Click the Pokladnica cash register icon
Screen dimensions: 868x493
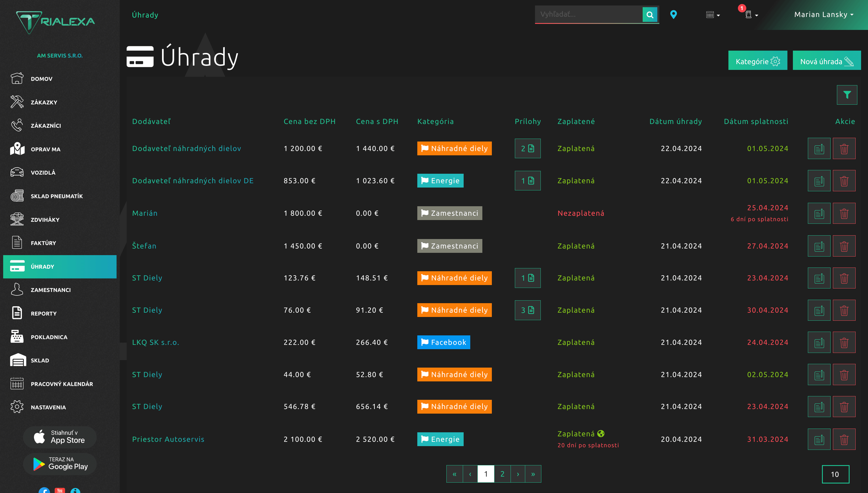pos(17,337)
